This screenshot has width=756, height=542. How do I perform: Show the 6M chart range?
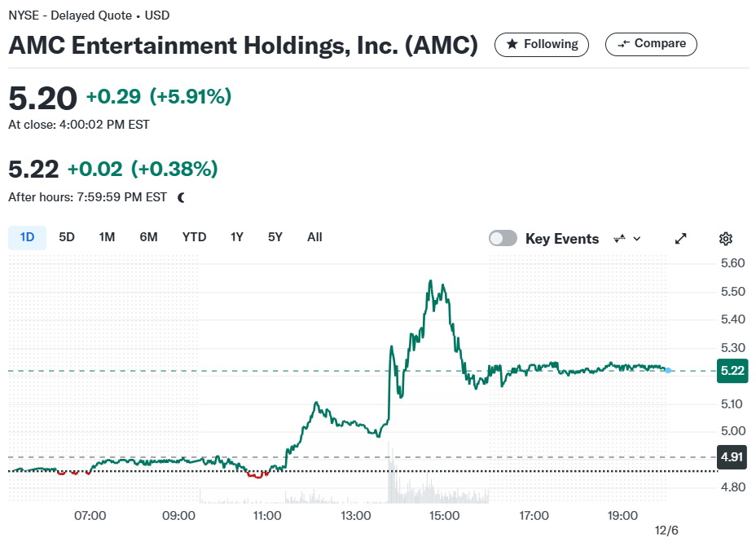pyautogui.click(x=148, y=237)
